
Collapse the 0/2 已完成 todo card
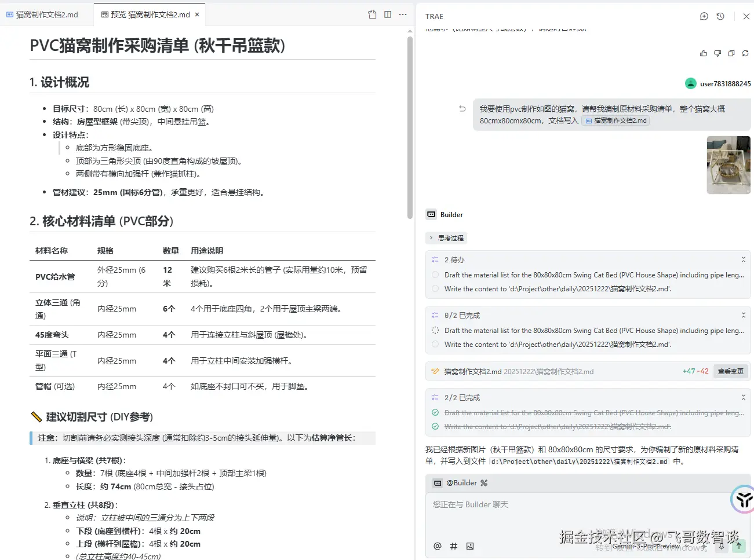pos(744,315)
